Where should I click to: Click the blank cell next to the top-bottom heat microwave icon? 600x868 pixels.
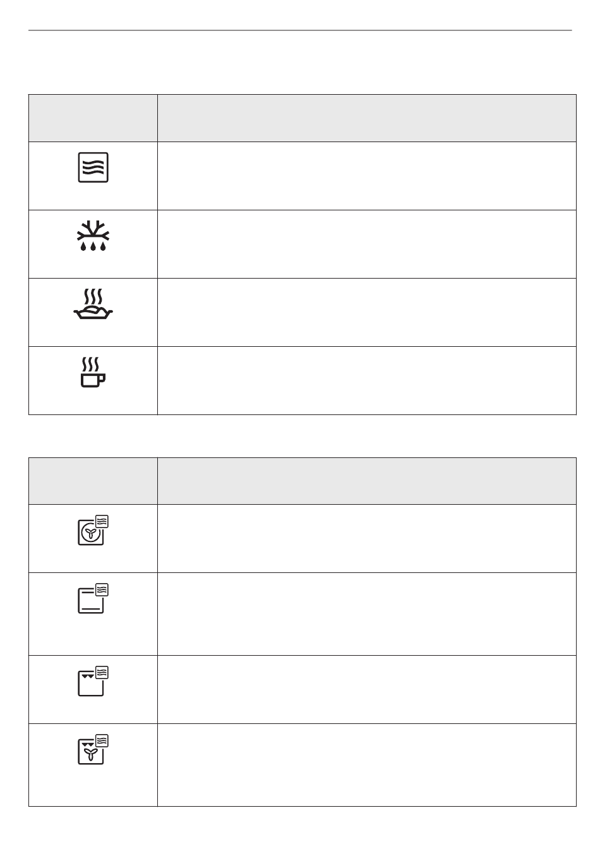click(x=367, y=614)
